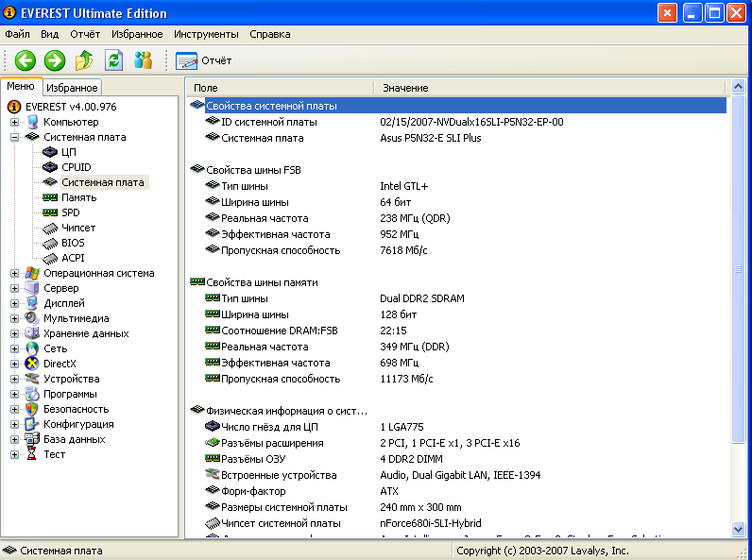Click the green Forward arrow toolbar button
This screenshot has width=752, height=560.
click(55, 60)
